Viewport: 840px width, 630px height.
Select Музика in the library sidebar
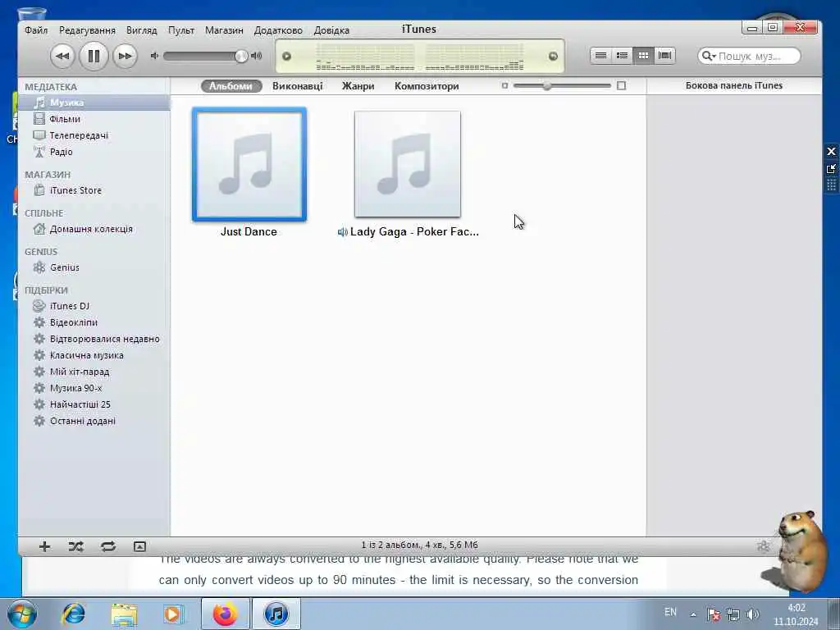[x=94, y=103]
